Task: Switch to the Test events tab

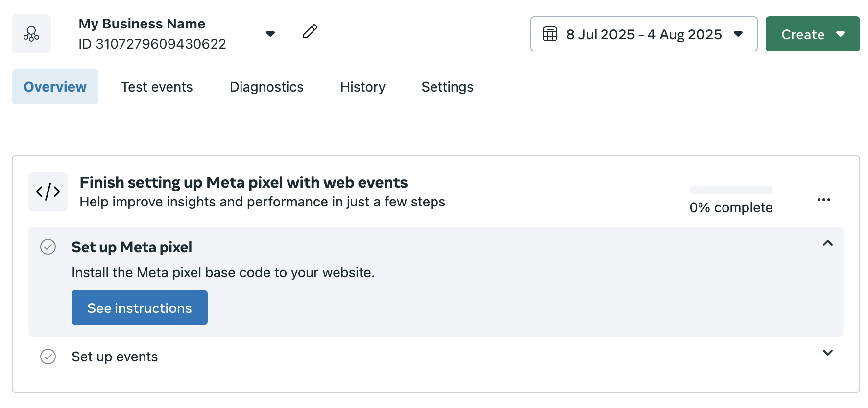Action: pyautogui.click(x=157, y=87)
